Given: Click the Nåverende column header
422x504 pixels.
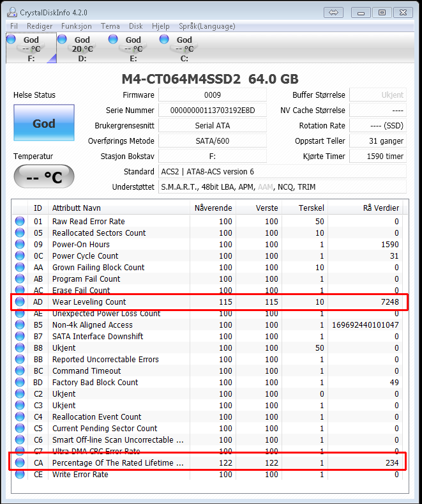Looking at the screenshot, I should [x=213, y=208].
